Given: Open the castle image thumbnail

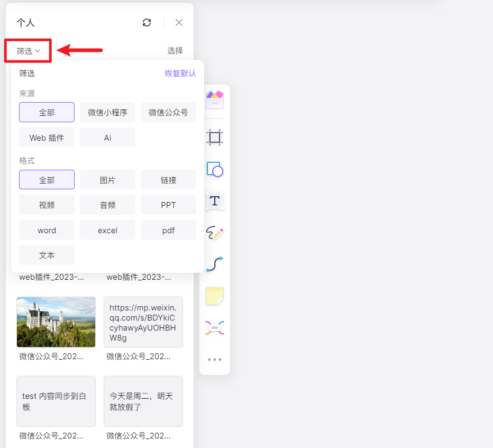Looking at the screenshot, I should tap(56, 322).
